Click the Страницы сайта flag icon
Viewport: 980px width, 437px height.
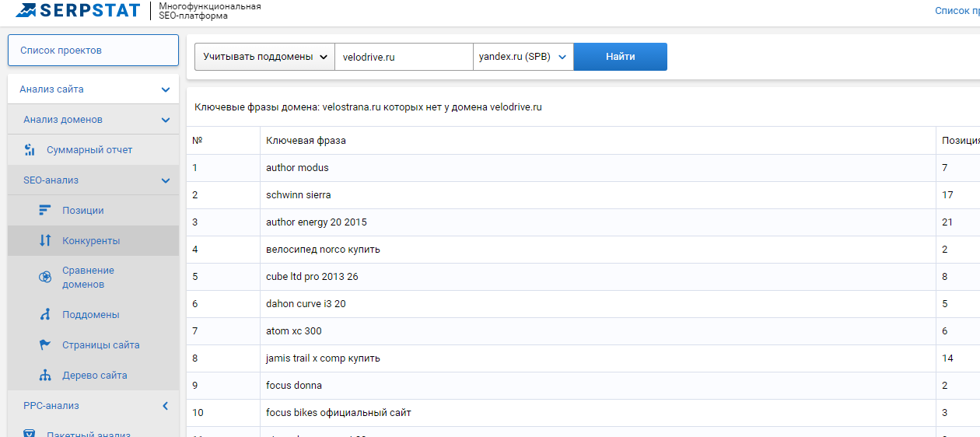pos(45,345)
